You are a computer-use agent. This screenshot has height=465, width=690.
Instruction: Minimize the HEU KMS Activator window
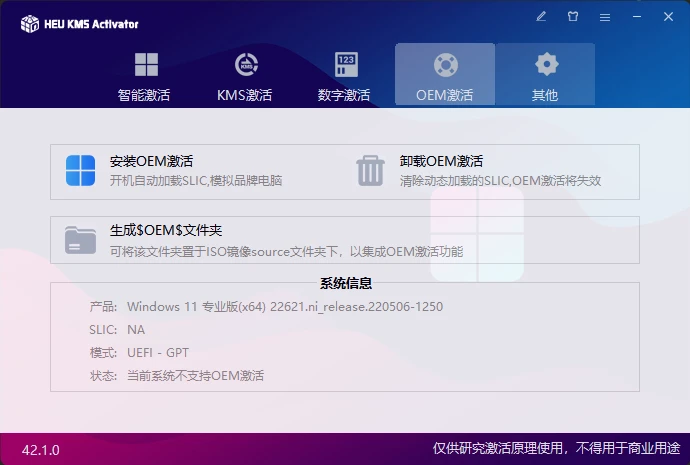(x=637, y=17)
